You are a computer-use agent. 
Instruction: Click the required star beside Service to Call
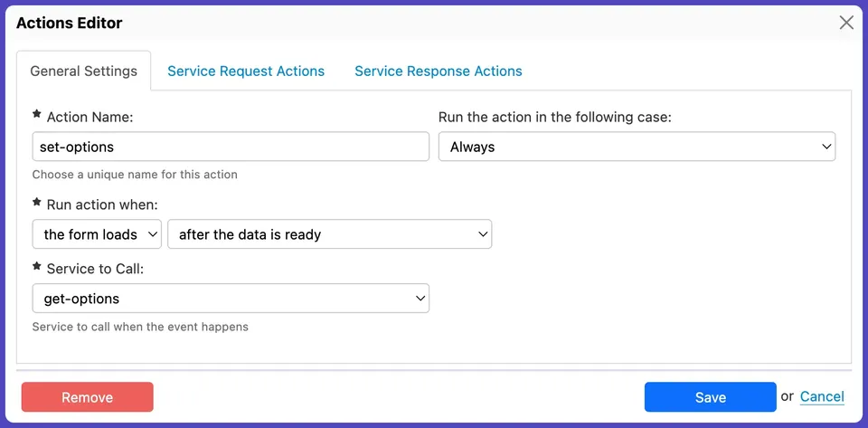[x=37, y=267]
